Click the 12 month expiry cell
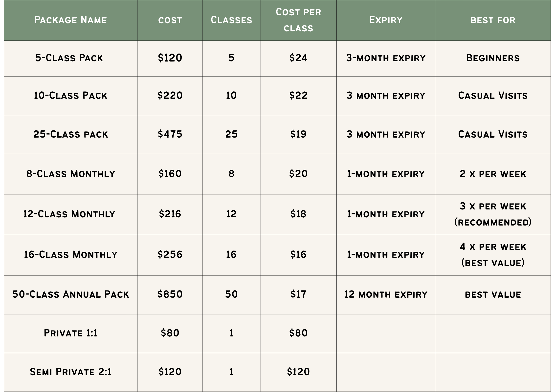The image size is (555, 392). [386, 294]
